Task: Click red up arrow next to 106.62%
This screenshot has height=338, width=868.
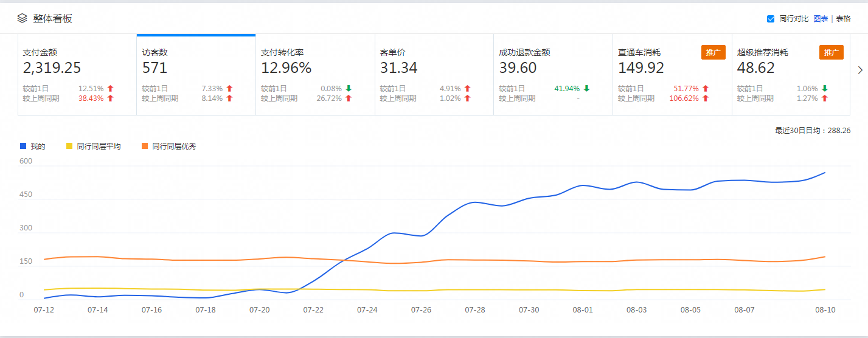Action: 706,98
